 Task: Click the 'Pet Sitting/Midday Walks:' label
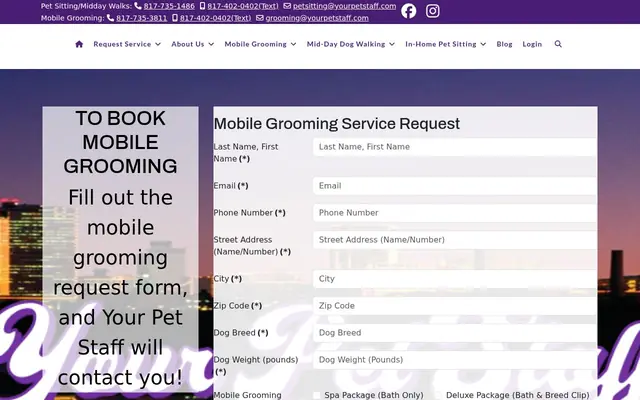click(86, 6)
